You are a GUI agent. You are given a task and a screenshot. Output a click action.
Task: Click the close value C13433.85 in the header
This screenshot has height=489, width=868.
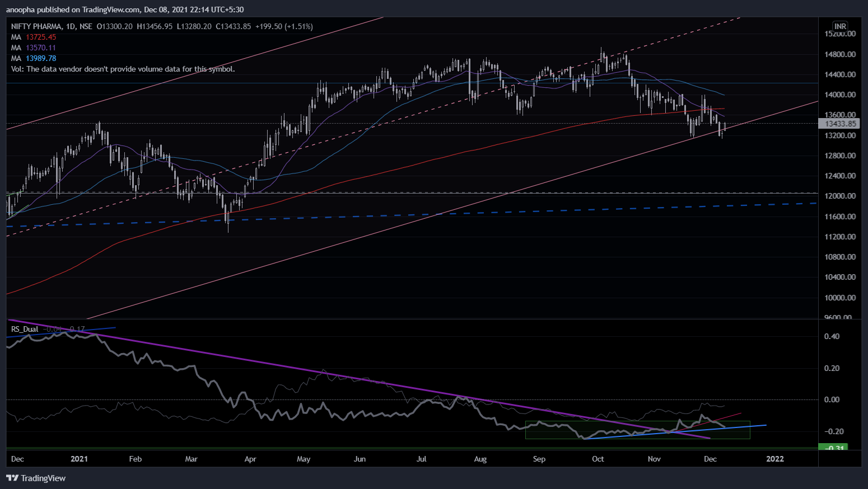[x=234, y=26]
